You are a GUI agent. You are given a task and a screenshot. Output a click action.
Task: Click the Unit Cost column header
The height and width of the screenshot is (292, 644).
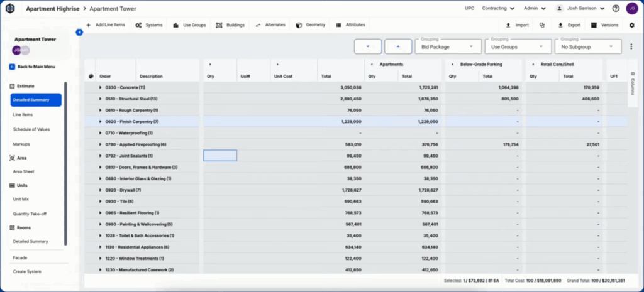coord(284,76)
